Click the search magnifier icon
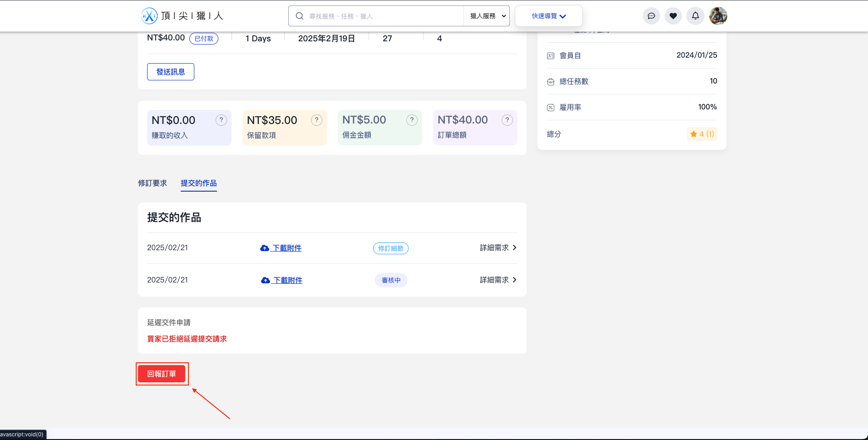Screen dimensions: 868x440 pyautogui.click(x=300, y=15)
